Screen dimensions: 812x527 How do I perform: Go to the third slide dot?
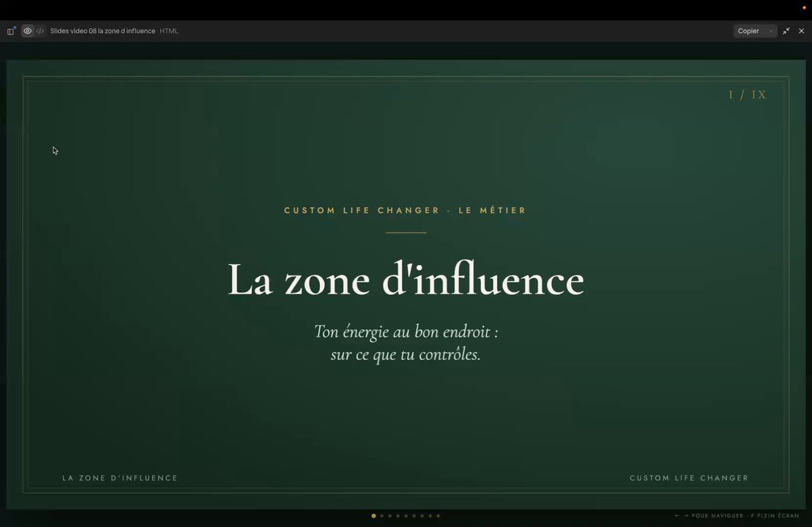click(x=390, y=515)
